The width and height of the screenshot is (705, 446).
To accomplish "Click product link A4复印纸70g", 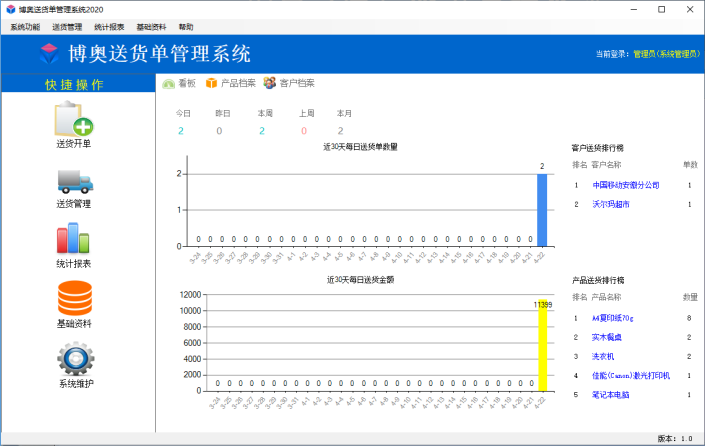I will click(612, 318).
